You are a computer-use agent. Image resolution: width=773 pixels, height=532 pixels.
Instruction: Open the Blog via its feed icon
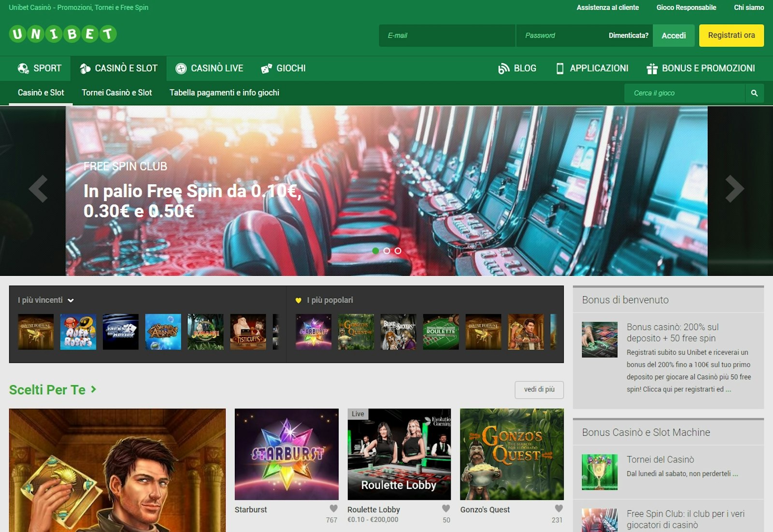click(504, 69)
